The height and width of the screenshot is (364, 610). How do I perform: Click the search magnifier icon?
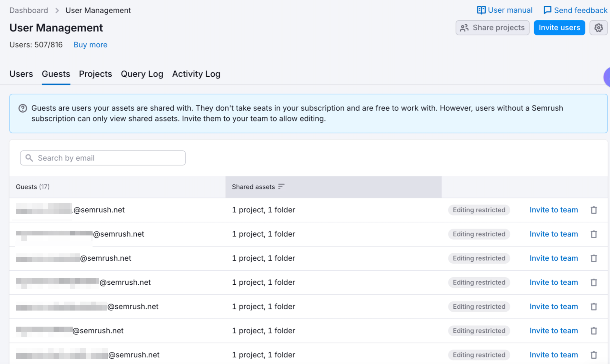point(29,158)
